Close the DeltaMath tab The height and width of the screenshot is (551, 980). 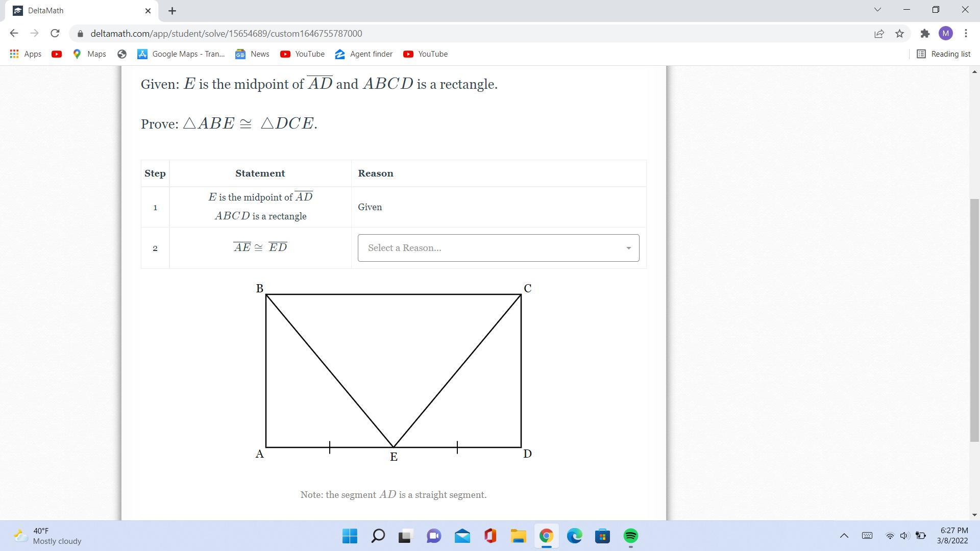[148, 11]
